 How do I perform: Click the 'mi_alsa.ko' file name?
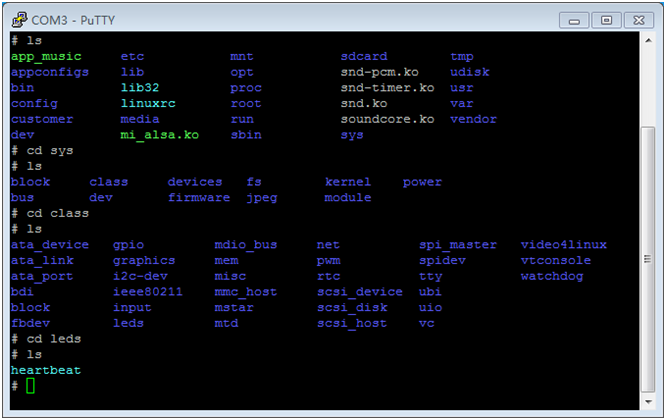(x=160, y=135)
